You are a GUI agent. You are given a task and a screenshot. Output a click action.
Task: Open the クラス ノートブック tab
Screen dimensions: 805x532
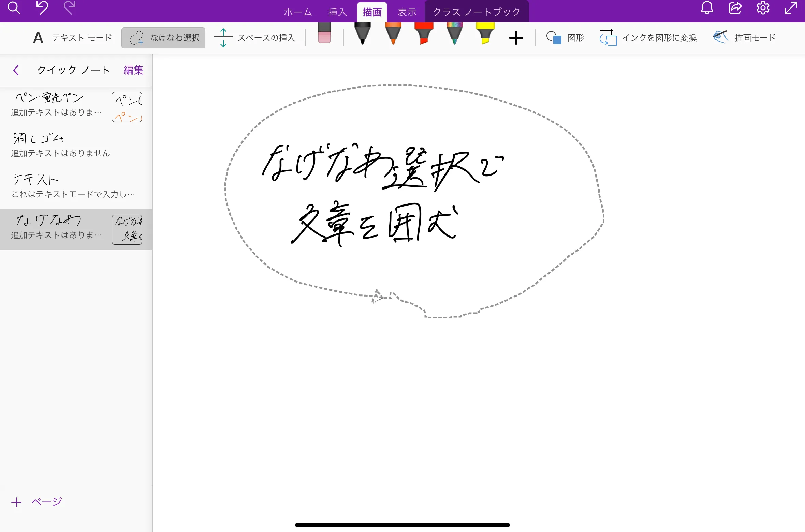[476, 12]
